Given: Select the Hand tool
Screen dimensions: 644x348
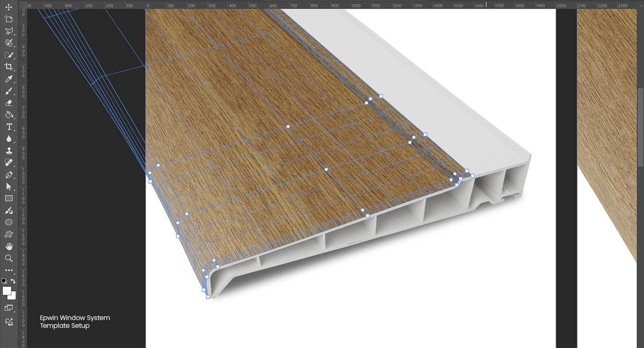Looking at the screenshot, I should (9, 246).
